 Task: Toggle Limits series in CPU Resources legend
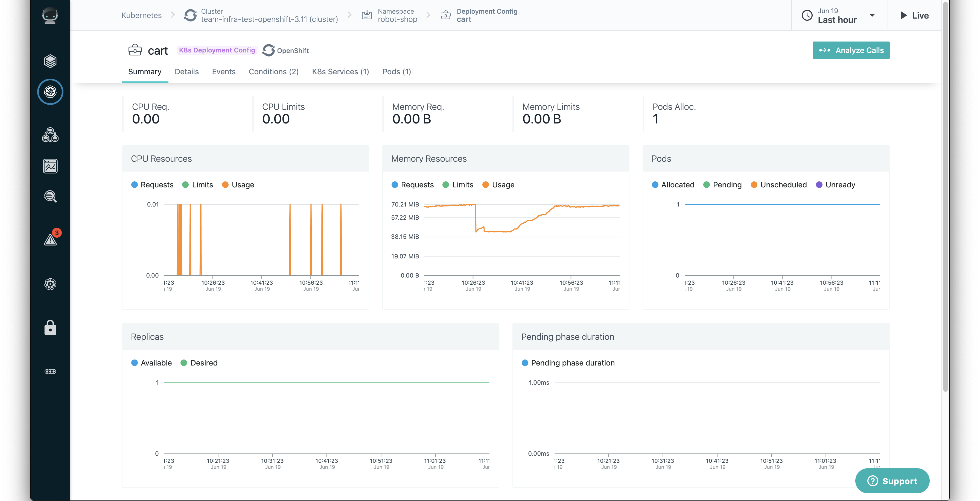click(x=198, y=185)
